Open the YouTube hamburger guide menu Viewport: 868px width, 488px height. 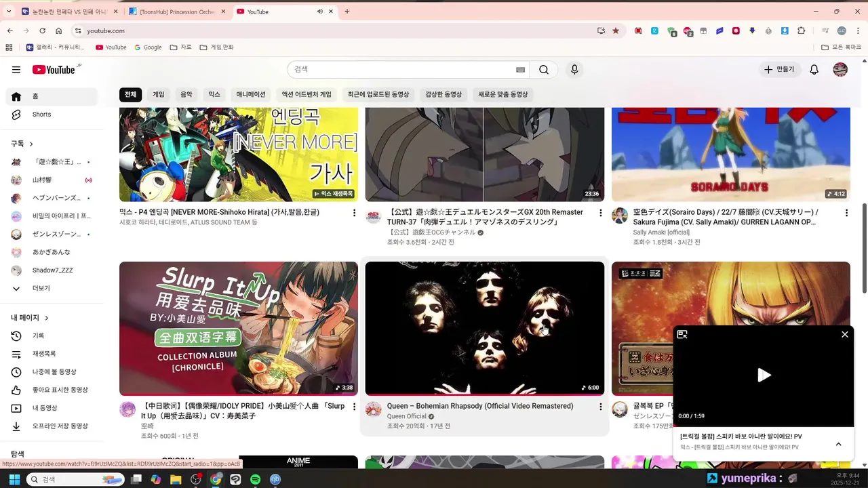pyautogui.click(x=16, y=69)
